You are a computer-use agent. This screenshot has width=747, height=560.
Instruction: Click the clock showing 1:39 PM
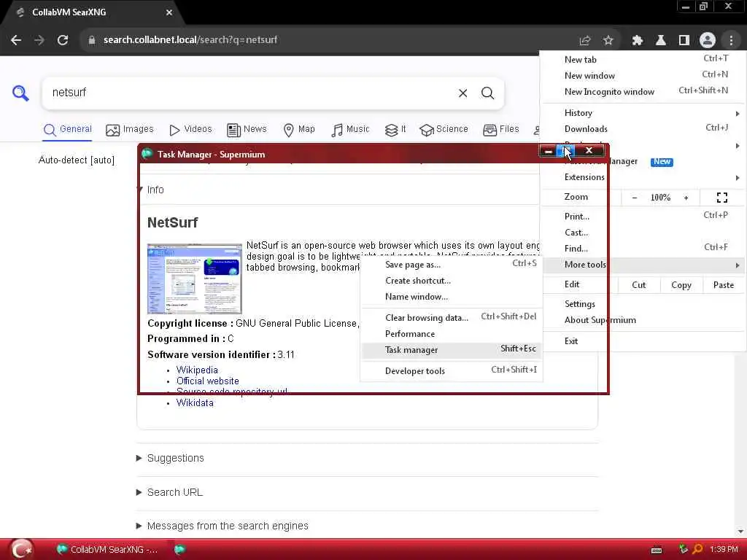click(x=724, y=550)
